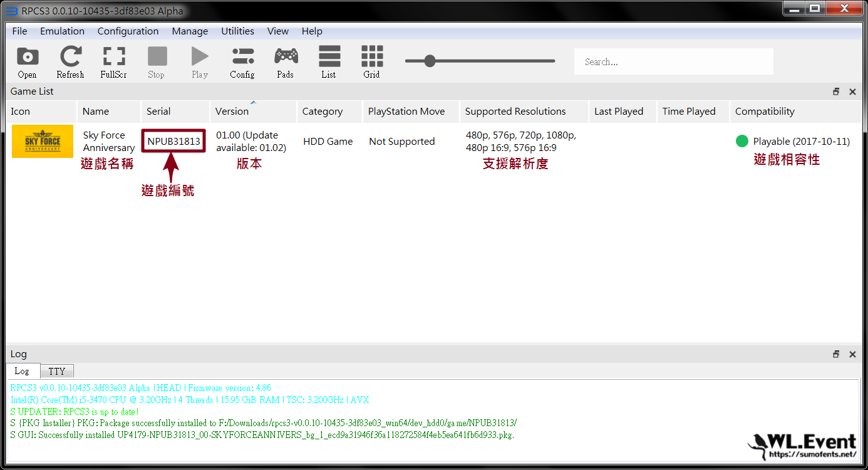
Task: Switch to fullscreen with FullScr icon
Action: tap(114, 62)
